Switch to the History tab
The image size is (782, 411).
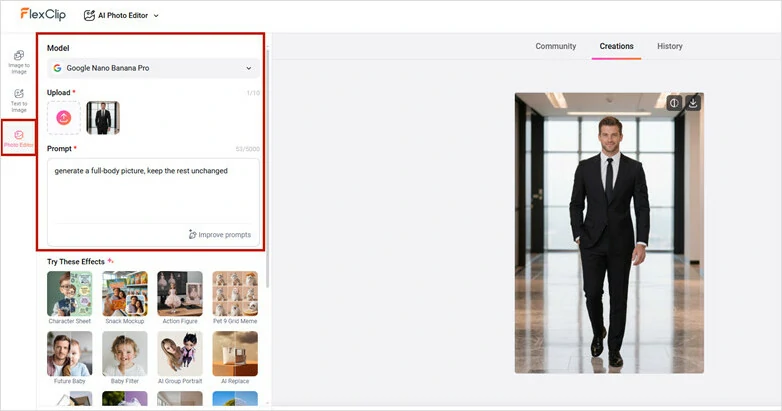tap(669, 46)
